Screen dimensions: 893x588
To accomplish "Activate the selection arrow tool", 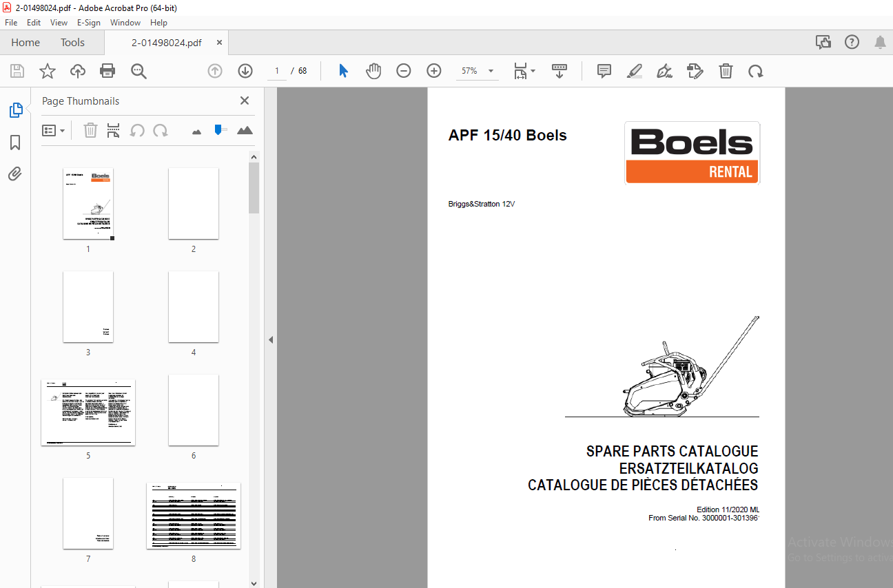I will point(343,71).
